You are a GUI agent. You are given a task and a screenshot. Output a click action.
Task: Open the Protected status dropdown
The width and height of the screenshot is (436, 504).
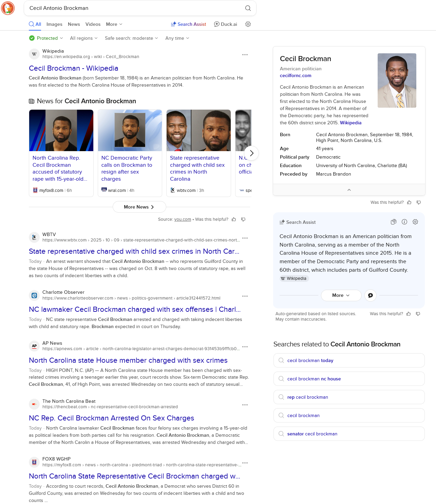pyautogui.click(x=46, y=38)
